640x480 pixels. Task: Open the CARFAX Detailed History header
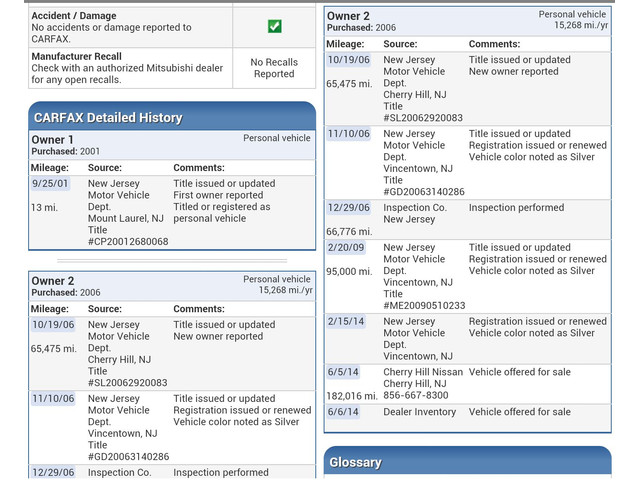click(x=108, y=117)
